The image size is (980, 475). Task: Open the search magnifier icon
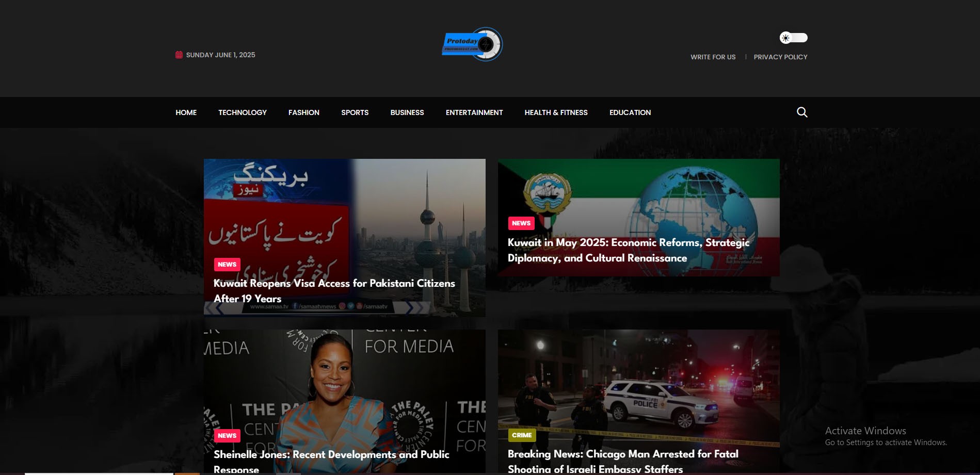802,112
